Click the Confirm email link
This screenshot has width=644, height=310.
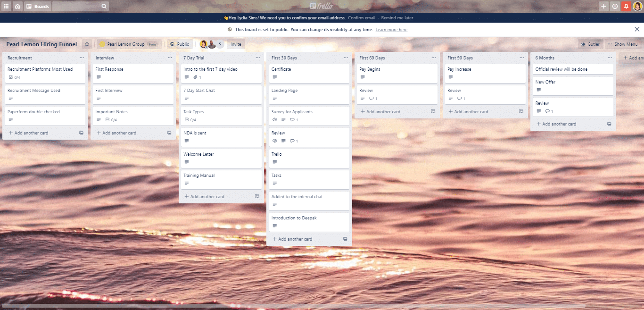[x=362, y=18]
